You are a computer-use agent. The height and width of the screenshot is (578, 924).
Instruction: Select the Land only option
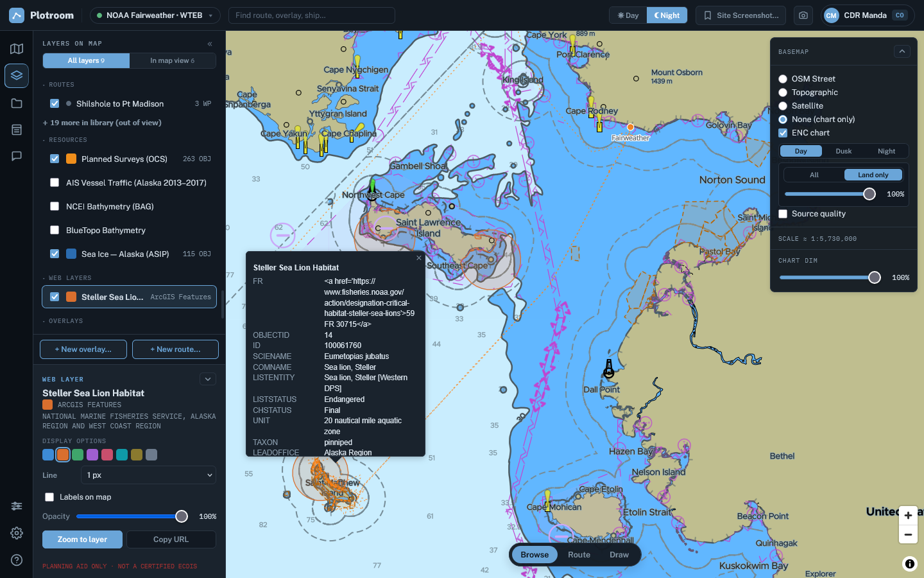point(873,175)
